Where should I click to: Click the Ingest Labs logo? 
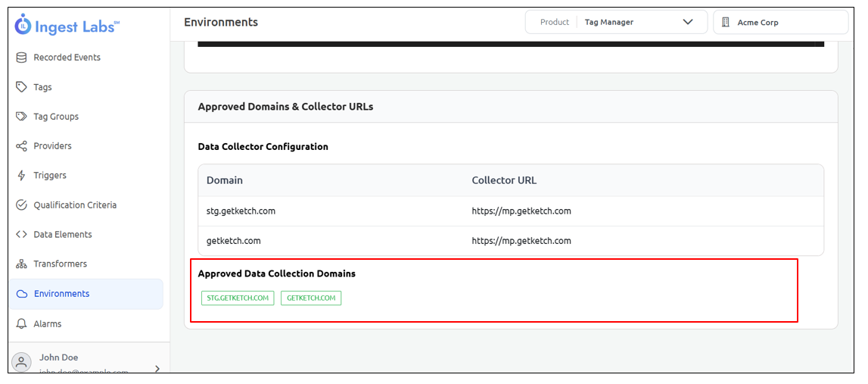tap(67, 26)
